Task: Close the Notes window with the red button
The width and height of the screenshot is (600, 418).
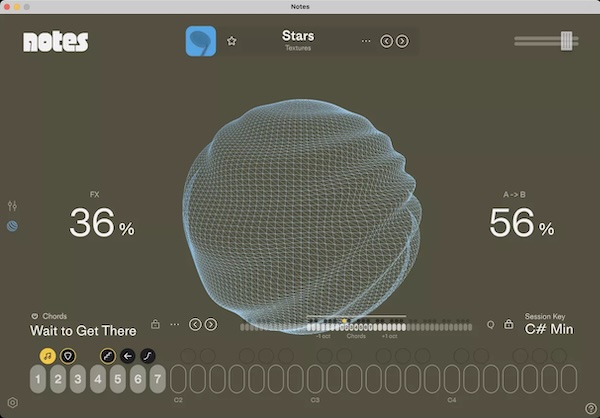Action: pyautogui.click(x=7, y=7)
